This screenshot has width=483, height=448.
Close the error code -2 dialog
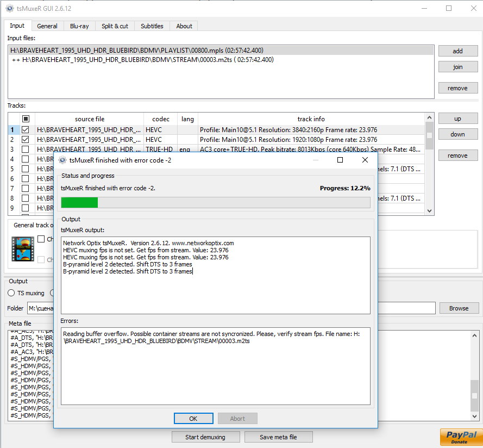[x=365, y=160]
